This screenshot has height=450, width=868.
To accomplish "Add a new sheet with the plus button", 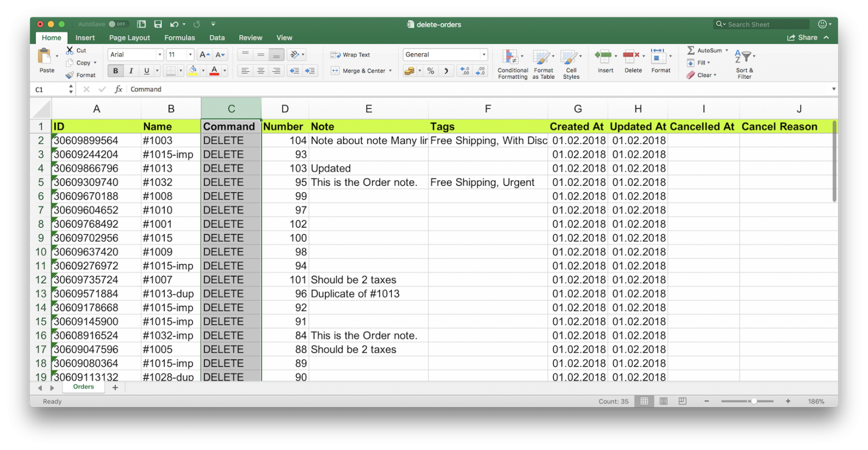I will [x=115, y=387].
